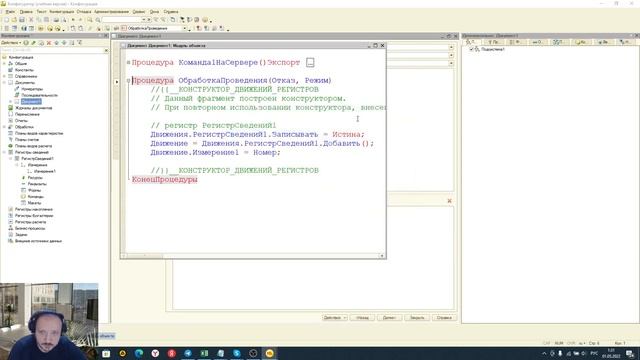Screen dimensions: 640x360
Task: Open Microsoft Edge from the taskbar
Action: tap(139, 353)
